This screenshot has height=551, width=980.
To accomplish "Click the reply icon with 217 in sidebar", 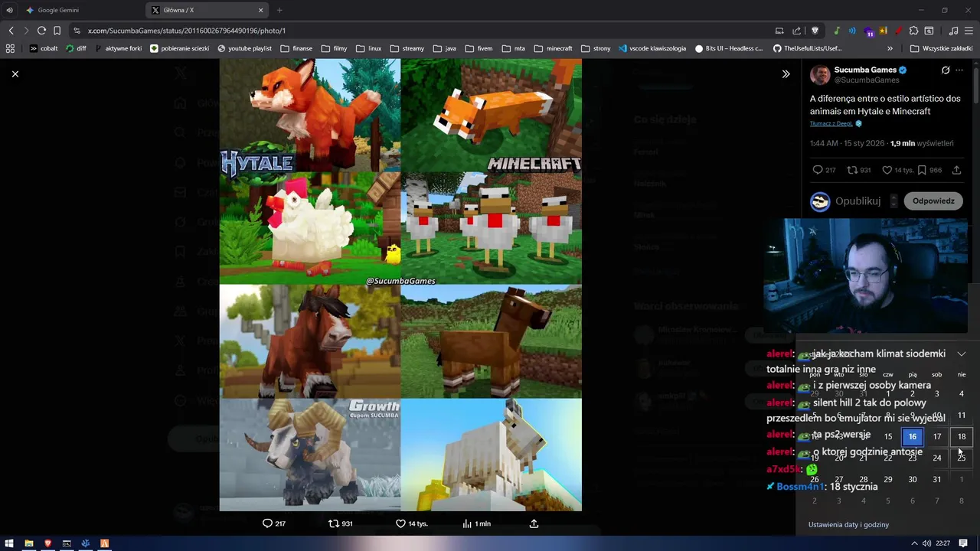I will pos(818,170).
